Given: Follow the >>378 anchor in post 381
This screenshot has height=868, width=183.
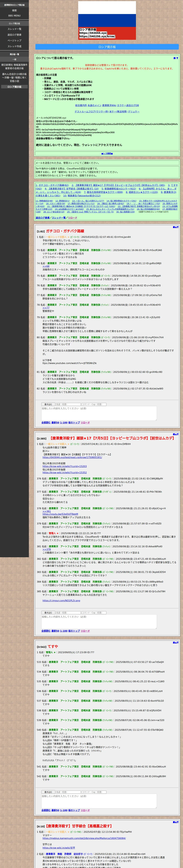Looking at the screenshot, I should [46, 549].
